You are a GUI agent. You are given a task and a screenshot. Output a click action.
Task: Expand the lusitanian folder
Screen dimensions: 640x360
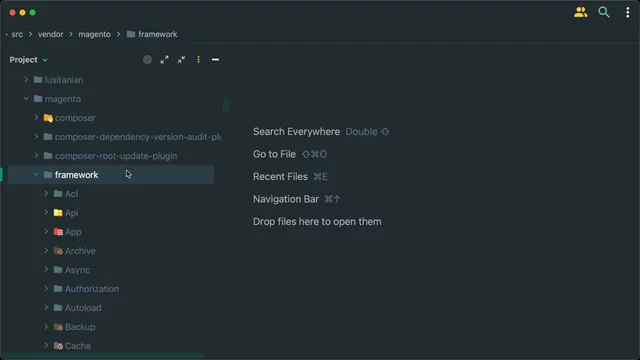pyautogui.click(x=26, y=80)
